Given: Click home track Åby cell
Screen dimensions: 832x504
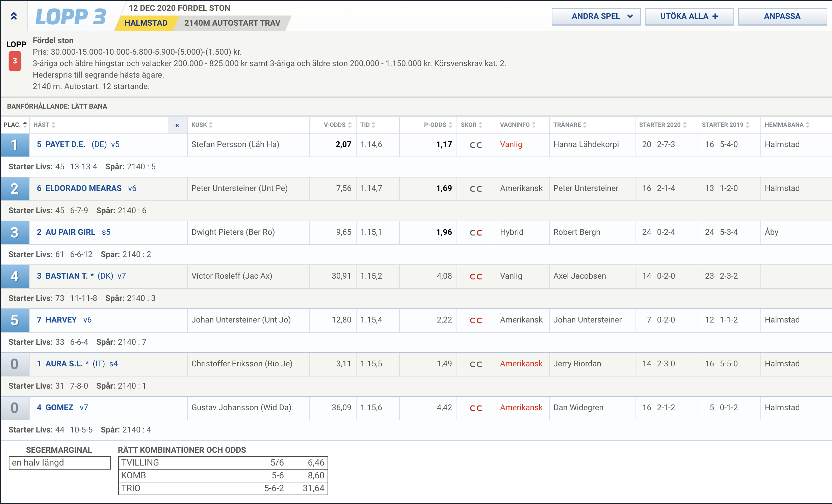Looking at the screenshot, I should [x=771, y=232].
